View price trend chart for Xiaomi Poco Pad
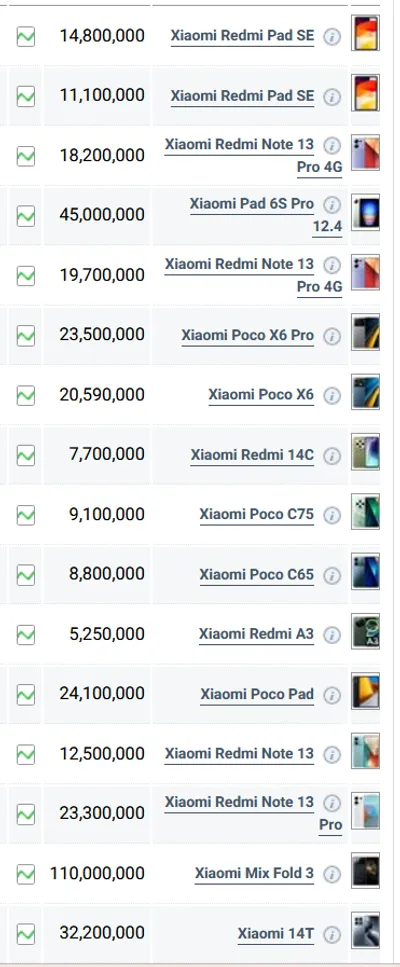The image size is (400, 967). (26, 694)
